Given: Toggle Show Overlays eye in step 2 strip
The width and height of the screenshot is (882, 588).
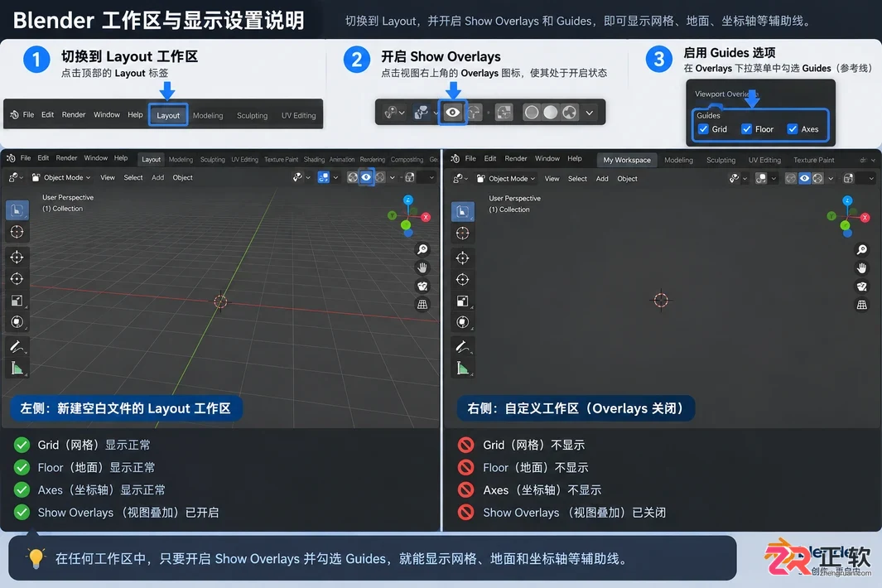Looking at the screenshot, I should 453,113.
